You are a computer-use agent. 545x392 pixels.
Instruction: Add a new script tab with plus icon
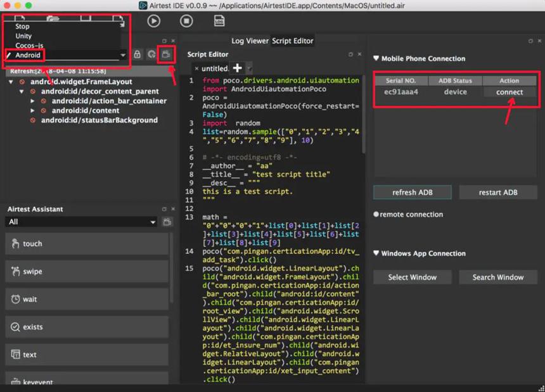coord(238,68)
